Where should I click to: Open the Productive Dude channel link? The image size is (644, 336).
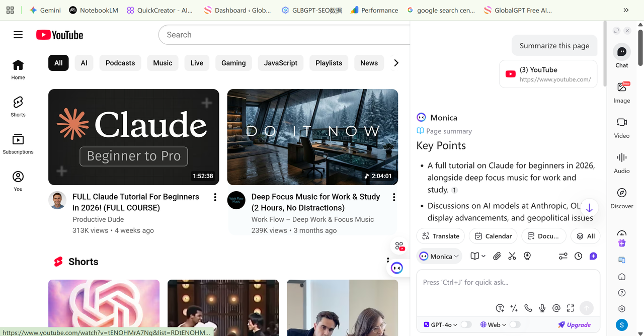click(x=98, y=219)
